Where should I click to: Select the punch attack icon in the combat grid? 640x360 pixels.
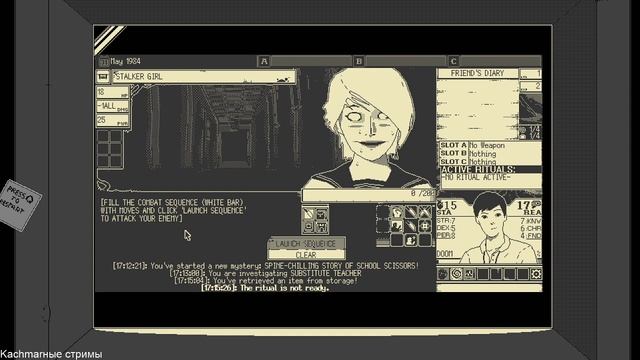[397, 212]
